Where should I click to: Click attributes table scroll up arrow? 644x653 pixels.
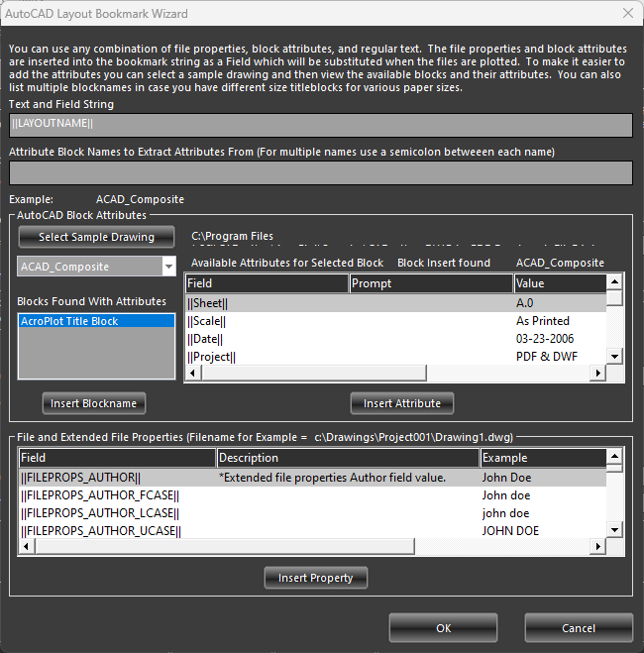[x=614, y=282]
